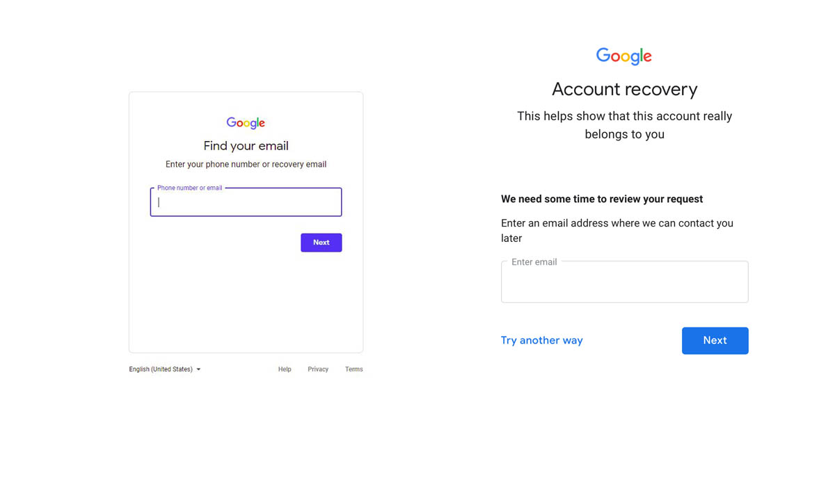Open the Help link

click(x=285, y=369)
